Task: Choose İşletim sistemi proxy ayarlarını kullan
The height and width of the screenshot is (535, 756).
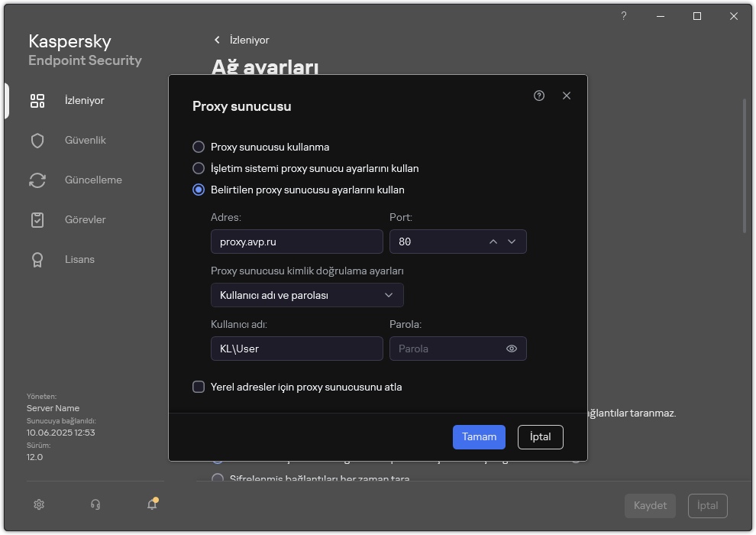Action: tap(199, 168)
